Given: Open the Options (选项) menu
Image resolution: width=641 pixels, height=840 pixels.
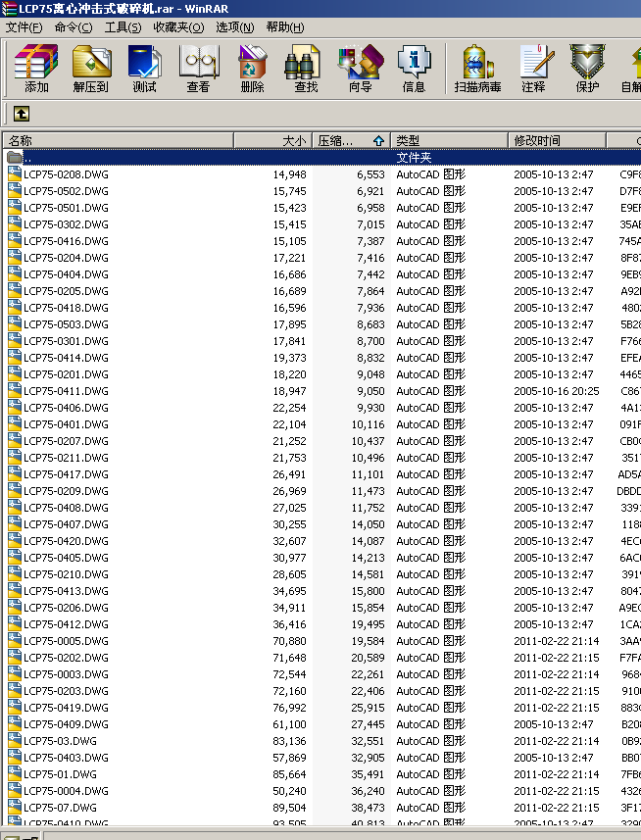Looking at the screenshot, I should click(x=234, y=27).
